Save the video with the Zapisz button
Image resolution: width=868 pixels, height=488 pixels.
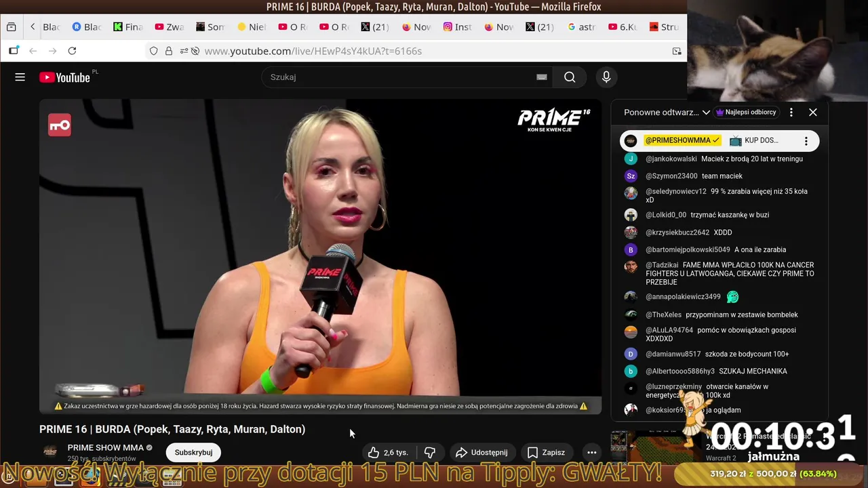tap(546, 452)
